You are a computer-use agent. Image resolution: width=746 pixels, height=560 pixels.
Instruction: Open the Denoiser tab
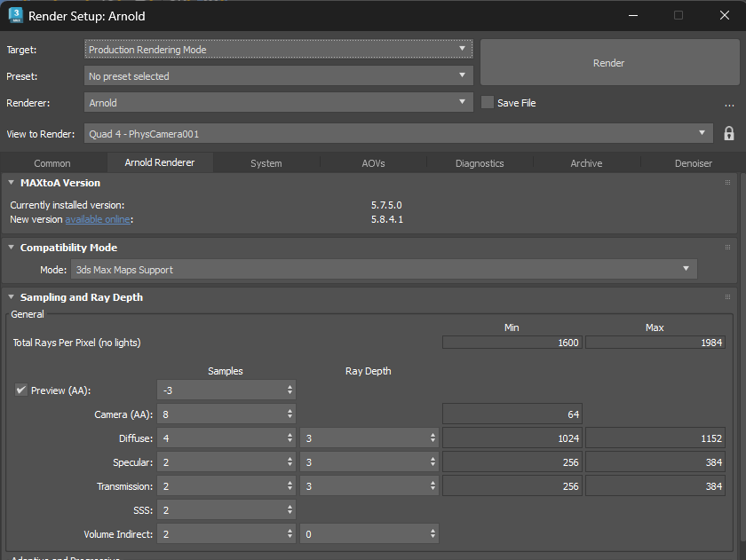click(694, 163)
